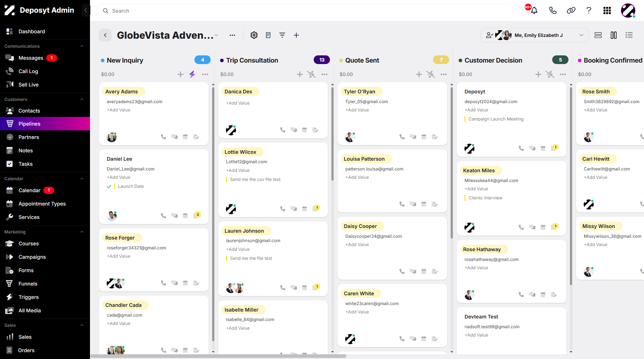Open pipeline settings gear icon
This screenshot has height=359, width=644.
coord(254,35)
